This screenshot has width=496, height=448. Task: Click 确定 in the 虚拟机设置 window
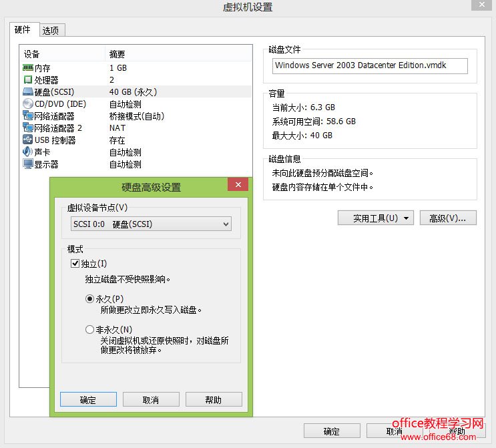pos(332,431)
